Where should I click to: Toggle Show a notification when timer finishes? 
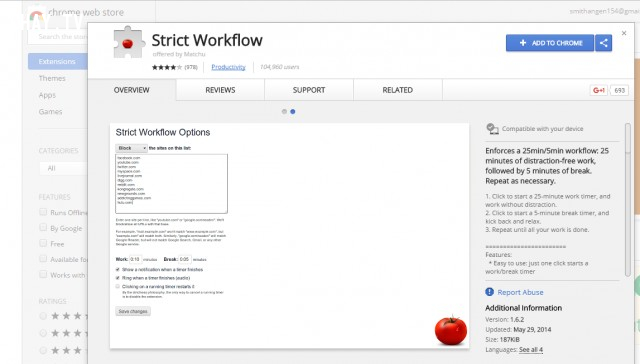(118, 269)
